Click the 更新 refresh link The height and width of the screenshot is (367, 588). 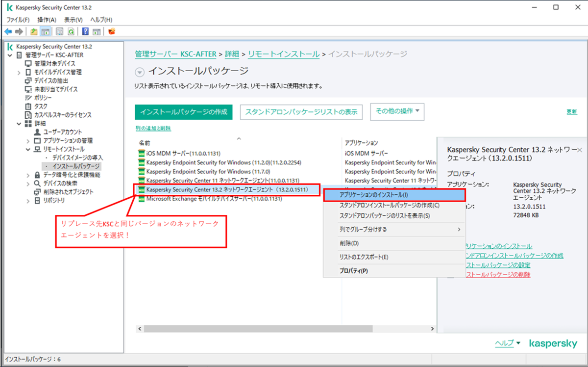(572, 111)
